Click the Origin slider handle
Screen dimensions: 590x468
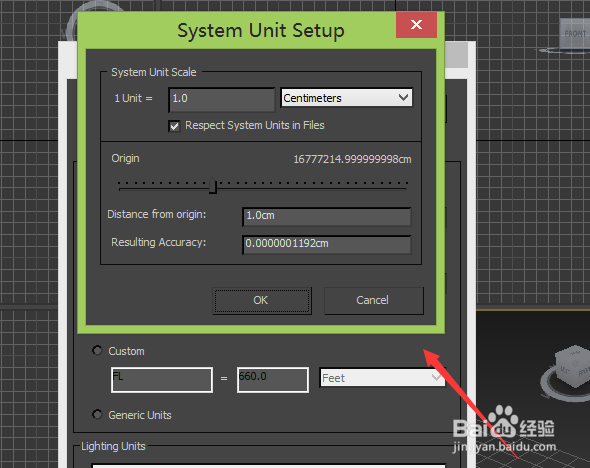(213, 186)
